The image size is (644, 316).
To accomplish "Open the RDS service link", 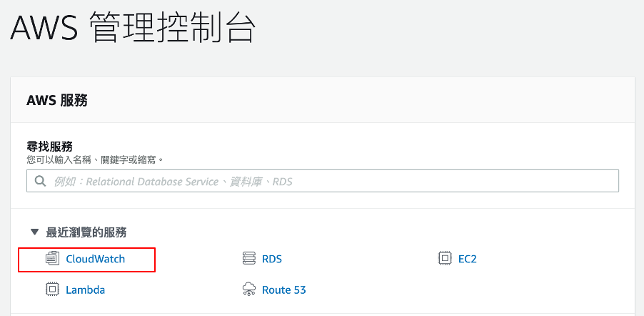I will [x=272, y=260].
